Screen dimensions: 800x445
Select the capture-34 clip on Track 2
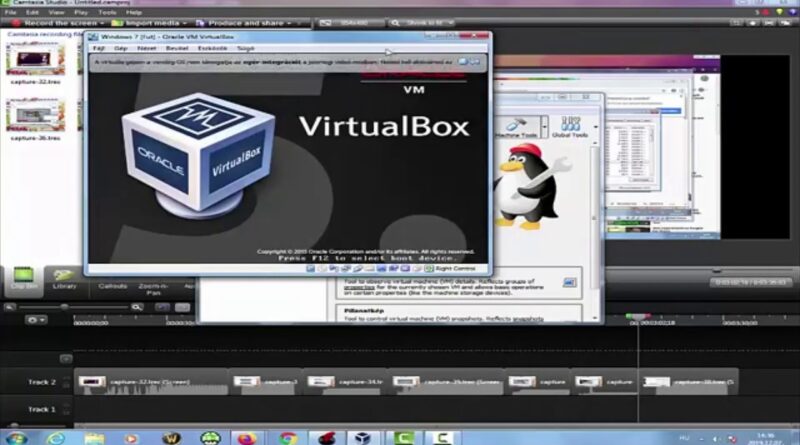pyautogui.click(x=345, y=382)
